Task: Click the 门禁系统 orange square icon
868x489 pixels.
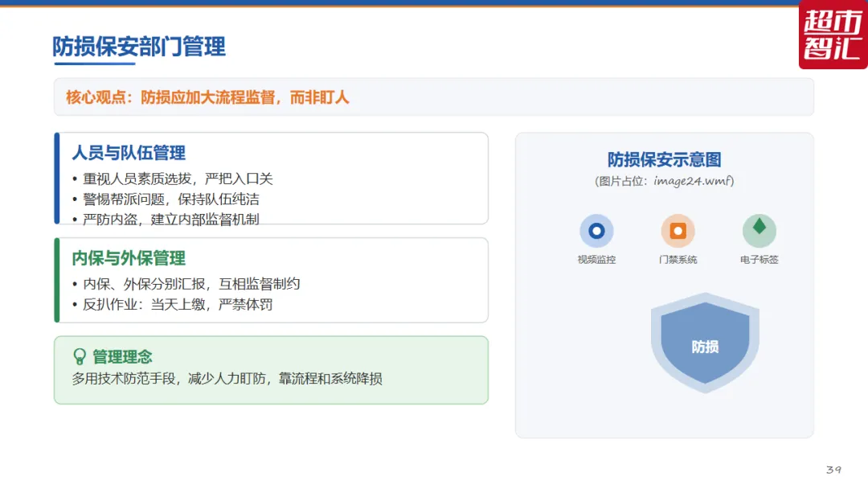Action: click(678, 230)
